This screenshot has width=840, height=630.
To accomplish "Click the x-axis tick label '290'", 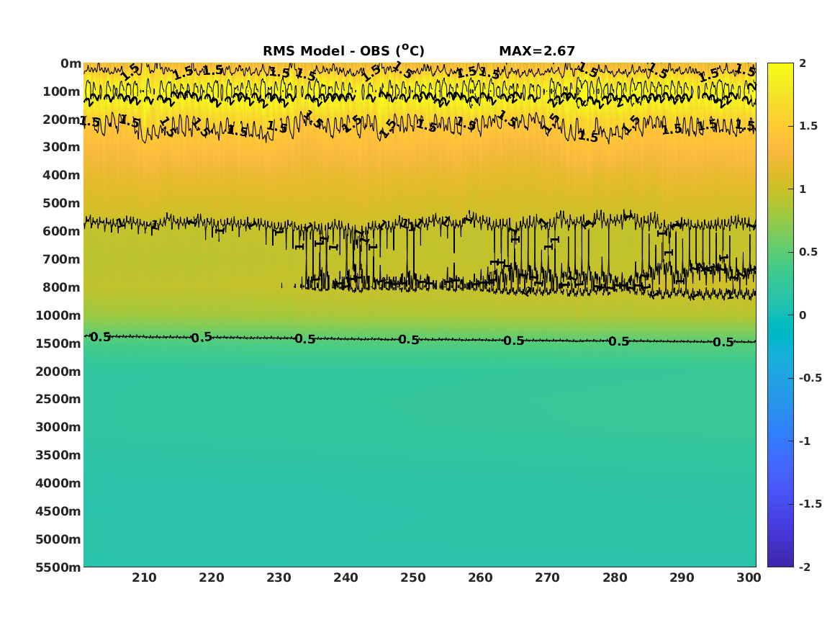I will coord(682,578).
